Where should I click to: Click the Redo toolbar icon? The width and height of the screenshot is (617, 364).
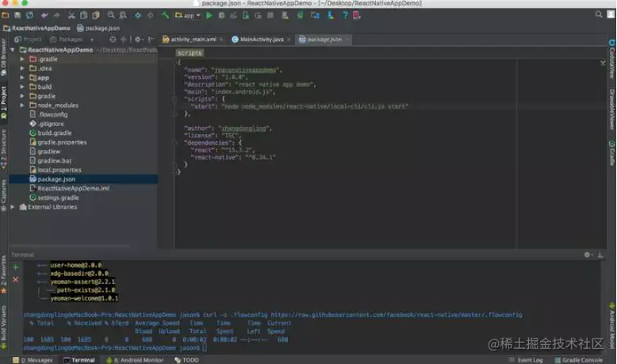(x=56, y=15)
